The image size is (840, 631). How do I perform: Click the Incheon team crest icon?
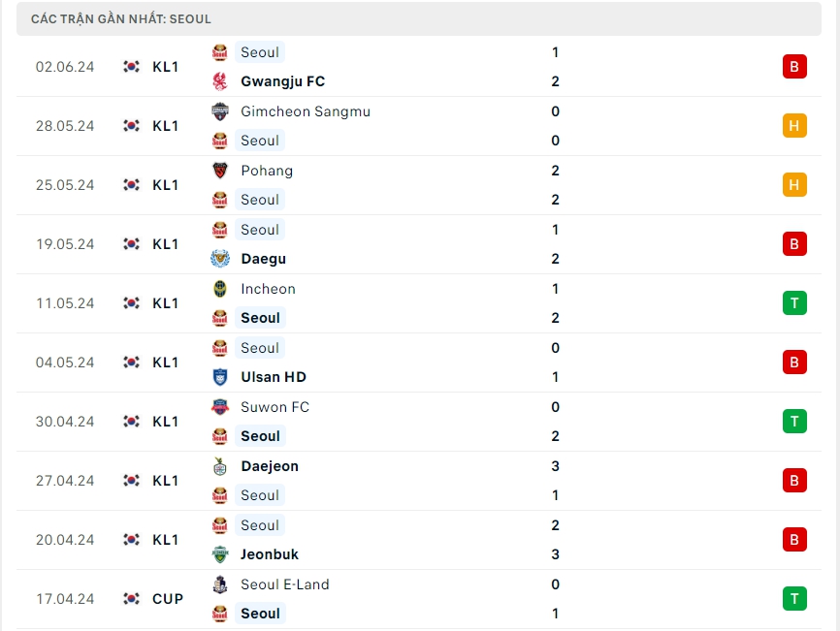coord(220,289)
